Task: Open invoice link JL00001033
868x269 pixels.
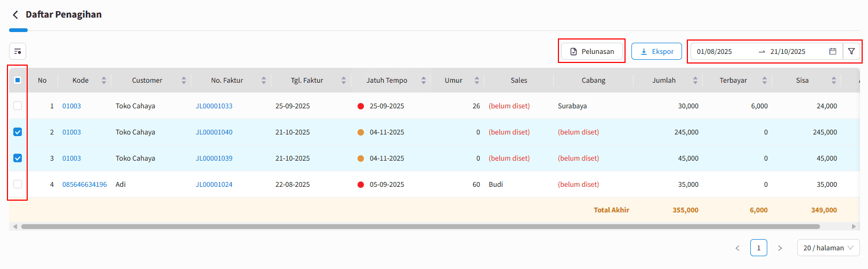Action: coord(214,106)
